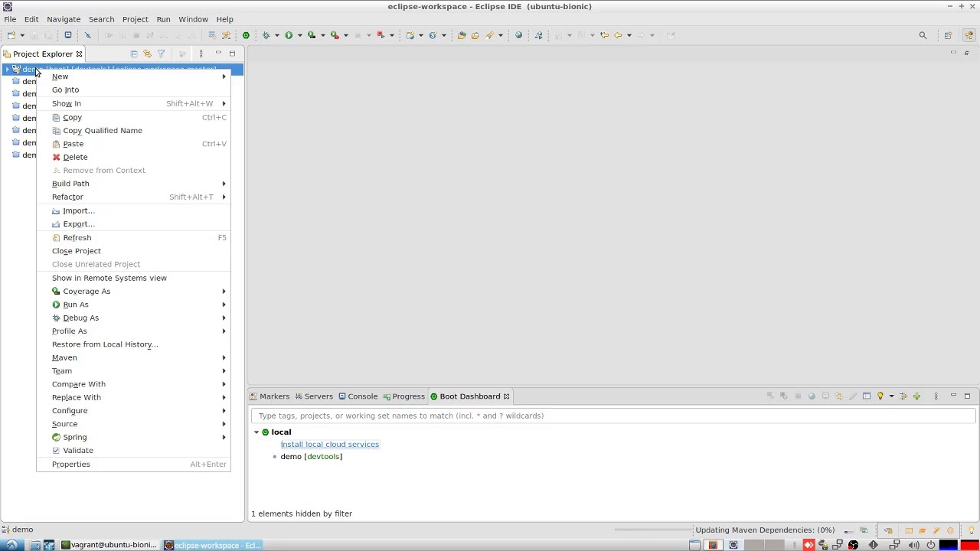Close the Boot Dashboard tab with its X
The height and width of the screenshot is (551, 980).
coord(506,396)
